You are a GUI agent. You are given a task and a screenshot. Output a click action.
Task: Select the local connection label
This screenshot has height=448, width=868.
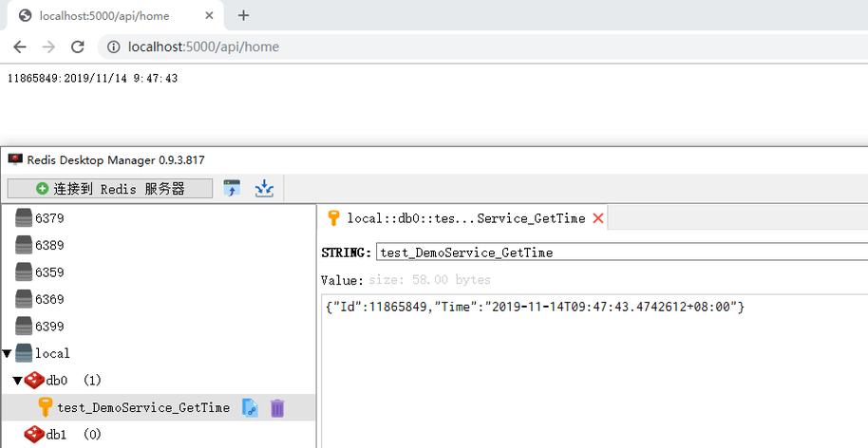[x=52, y=353]
